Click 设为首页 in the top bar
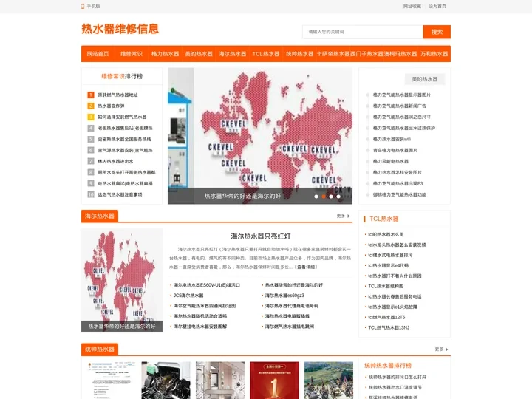This screenshot has width=532, height=399. [437, 6]
